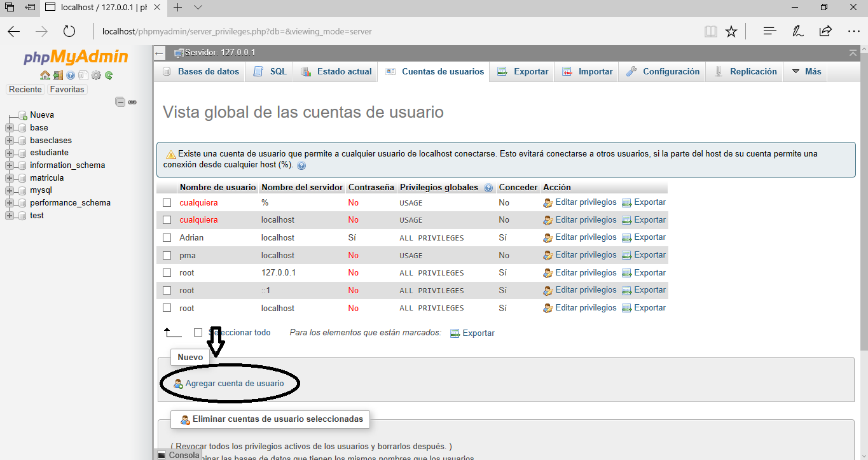Click the help icon beside Privilegios globales

(488, 187)
